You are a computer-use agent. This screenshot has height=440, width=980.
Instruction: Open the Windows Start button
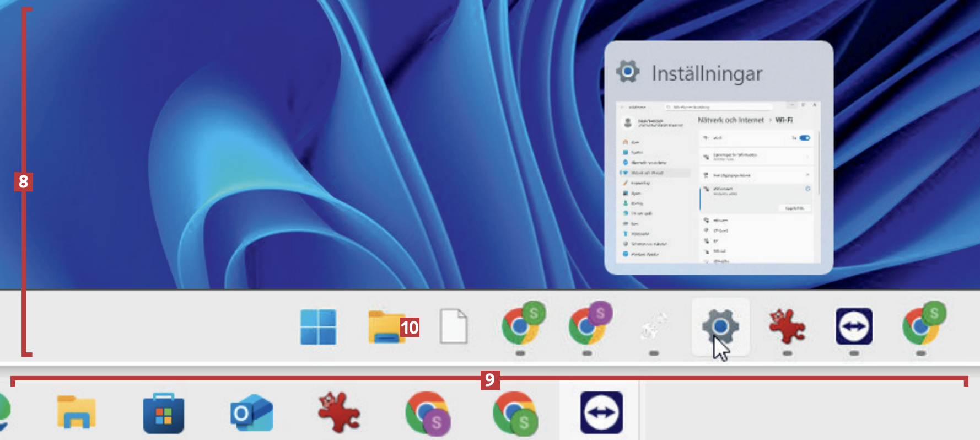(318, 327)
